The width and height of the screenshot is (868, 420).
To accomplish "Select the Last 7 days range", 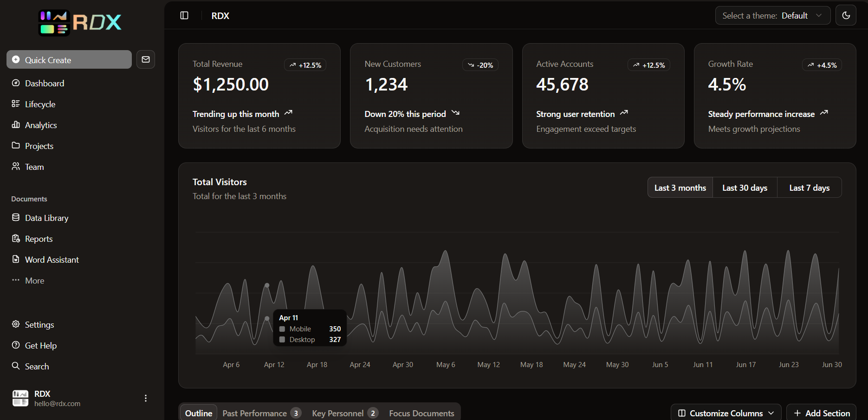I will pos(809,188).
